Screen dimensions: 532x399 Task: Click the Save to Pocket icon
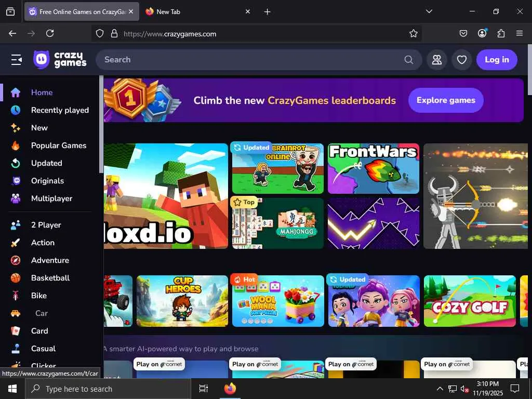point(463,33)
